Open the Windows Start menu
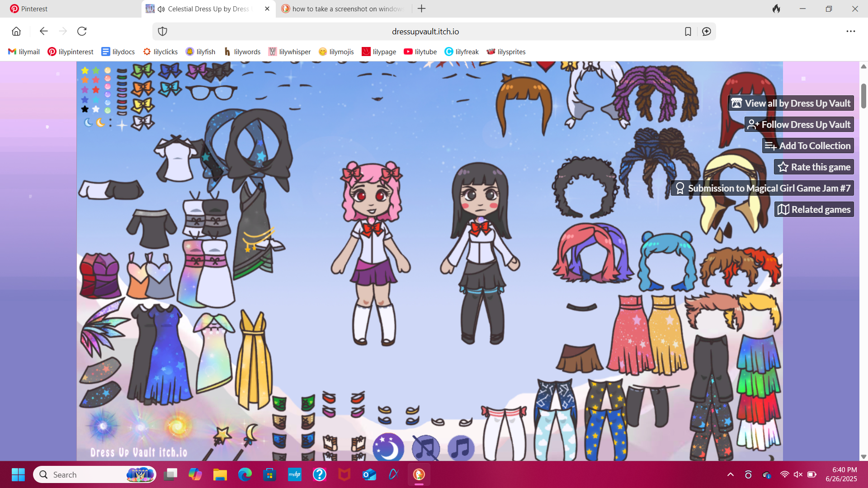Screen dimensions: 868x488 (18, 474)
